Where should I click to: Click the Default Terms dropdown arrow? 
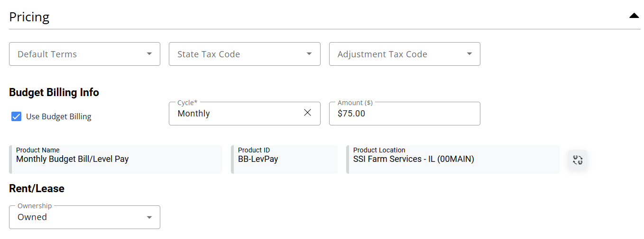149,54
